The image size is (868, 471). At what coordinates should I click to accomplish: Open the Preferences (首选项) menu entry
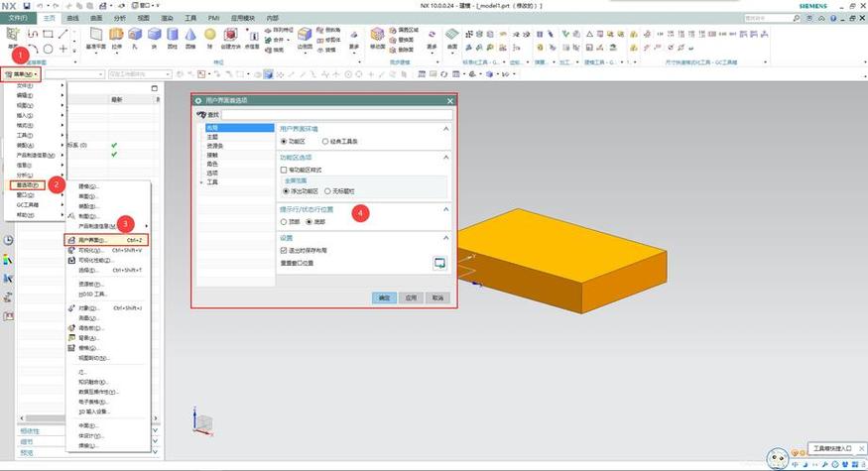pos(28,184)
